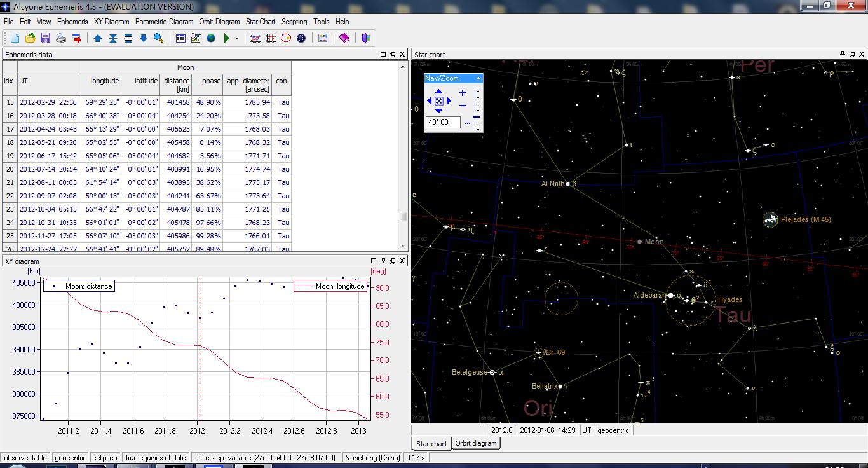Select row 18 dated 2012-05-21 09:20
This screenshot has width=868, height=468.
click(147, 142)
